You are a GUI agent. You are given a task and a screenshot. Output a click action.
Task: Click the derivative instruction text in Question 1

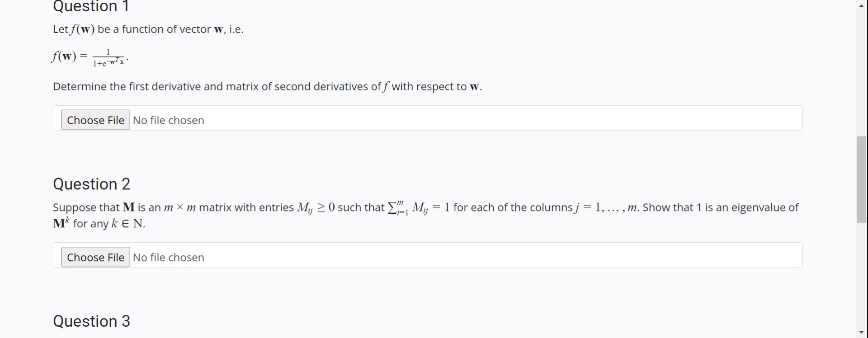point(268,87)
